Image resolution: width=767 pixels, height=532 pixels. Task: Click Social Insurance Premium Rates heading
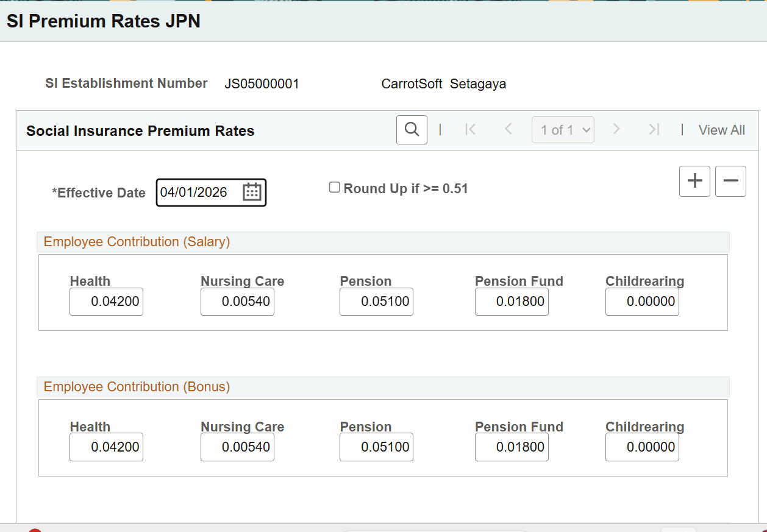pyautogui.click(x=140, y=131)
